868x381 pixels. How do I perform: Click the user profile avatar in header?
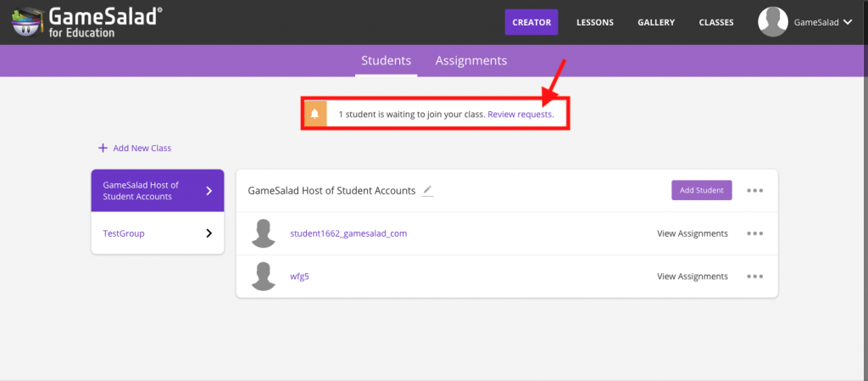pos(773,22)
